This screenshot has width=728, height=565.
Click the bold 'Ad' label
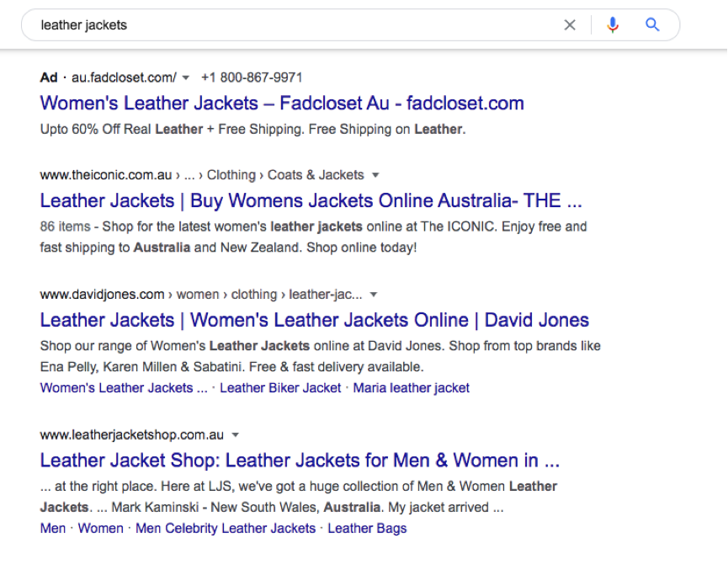[x=49, y=77]
